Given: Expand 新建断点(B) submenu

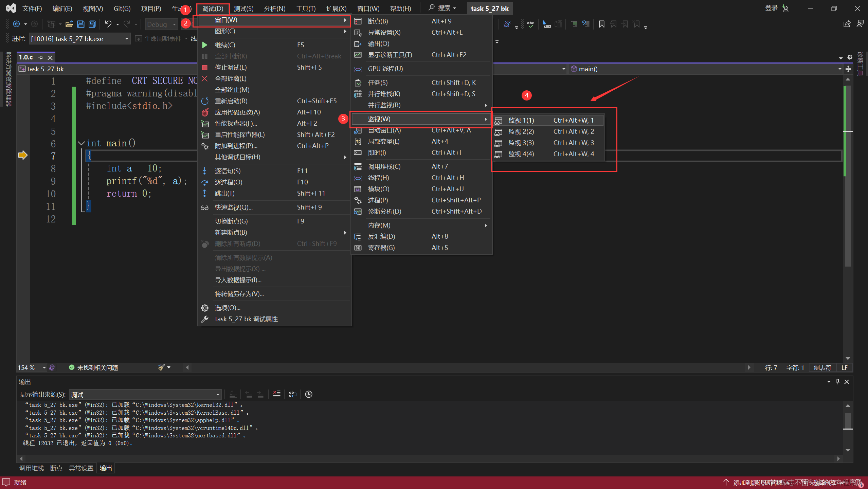Looking at the screenshot, I should point(274,232).
